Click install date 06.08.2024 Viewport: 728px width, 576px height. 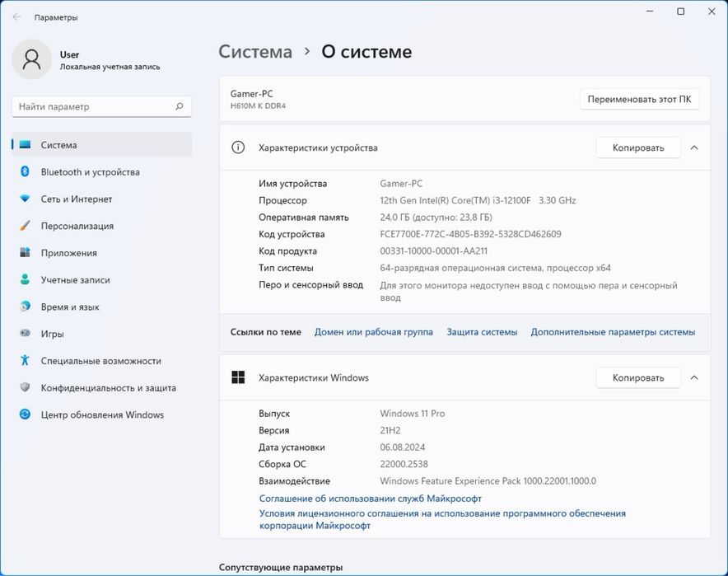click(x=402, y=447)
